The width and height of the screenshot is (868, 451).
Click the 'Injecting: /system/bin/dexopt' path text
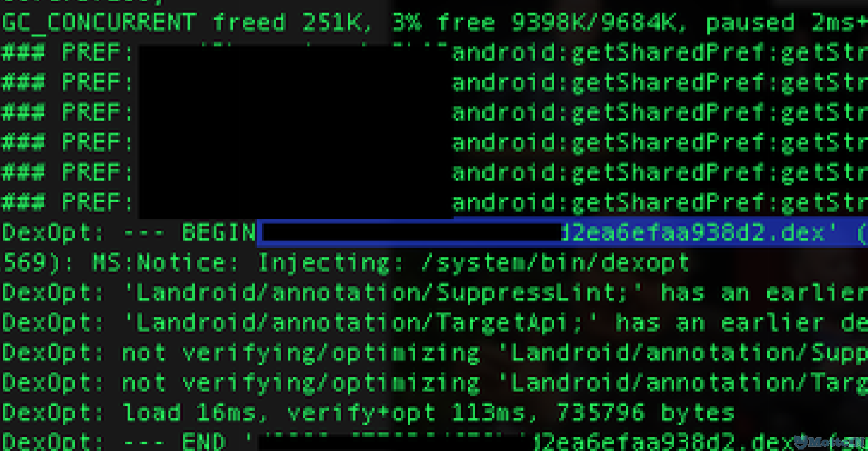coord(473,263)
